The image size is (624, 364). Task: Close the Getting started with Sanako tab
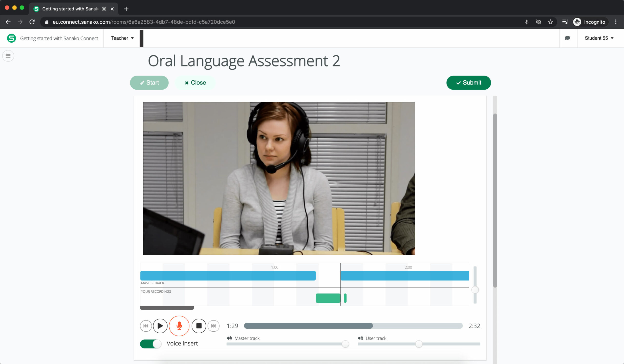[112, 9]
